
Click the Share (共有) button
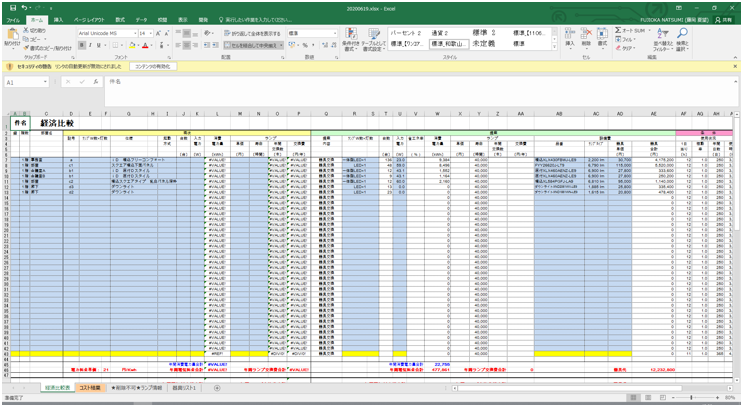pyautogui.click(x=725, y=19)
